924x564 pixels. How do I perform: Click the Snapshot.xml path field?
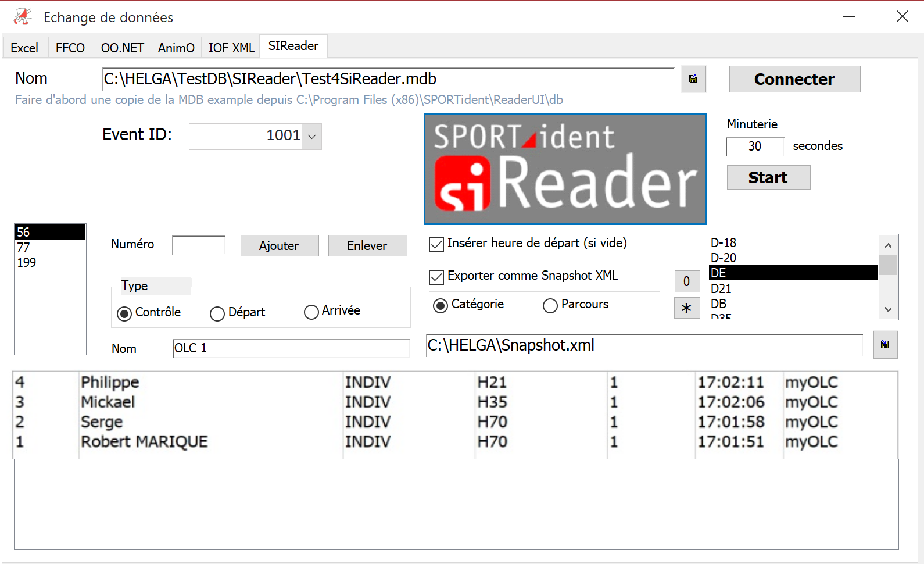click(644, 345)
